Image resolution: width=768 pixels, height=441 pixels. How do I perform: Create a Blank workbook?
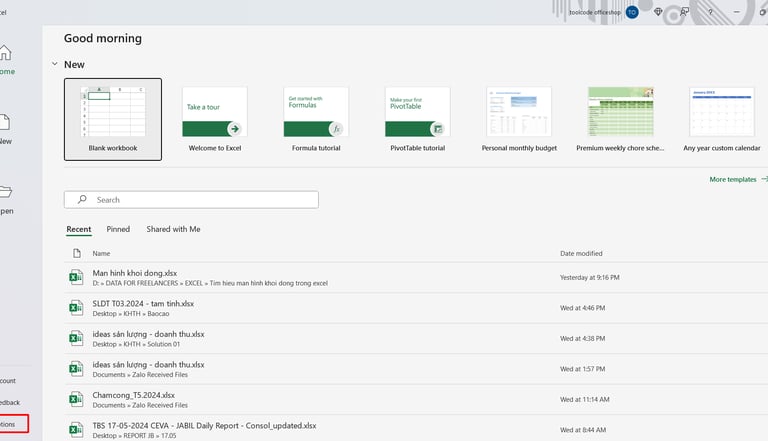click(x=113, y=119)
